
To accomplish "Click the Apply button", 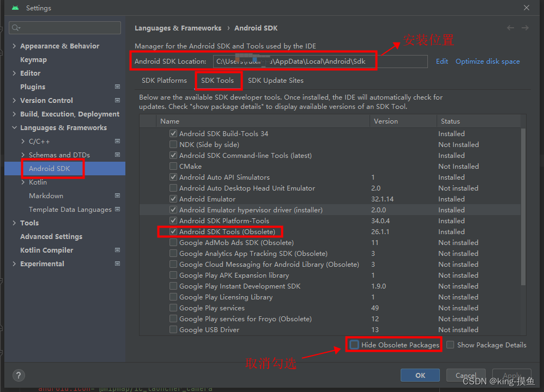I will click(x=512, y=375).
